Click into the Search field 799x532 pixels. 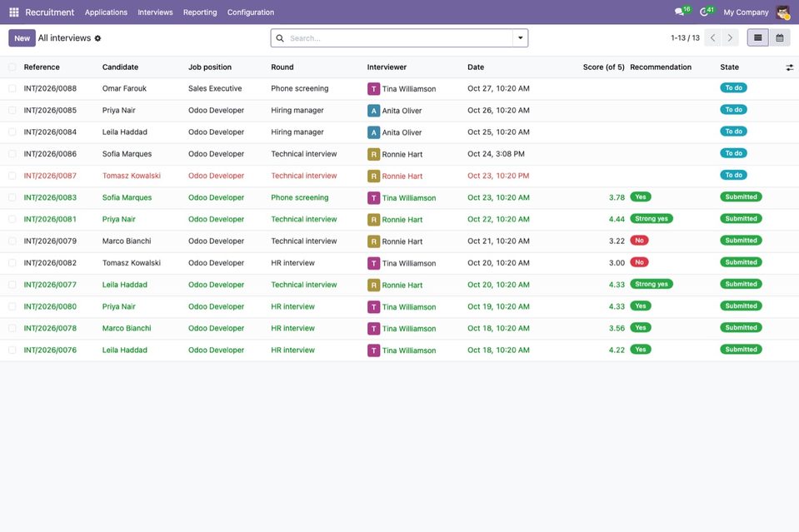click(x=400, y=38)
